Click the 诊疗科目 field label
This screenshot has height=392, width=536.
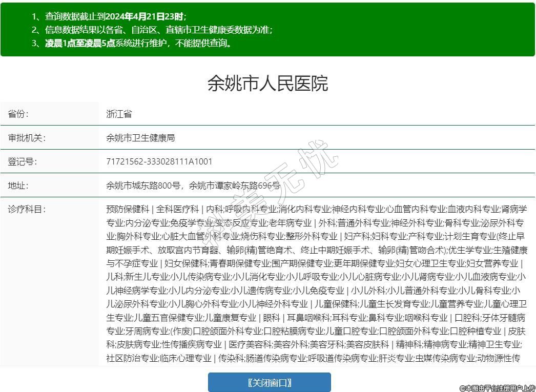pyautogui.click(x=26, y=210)
